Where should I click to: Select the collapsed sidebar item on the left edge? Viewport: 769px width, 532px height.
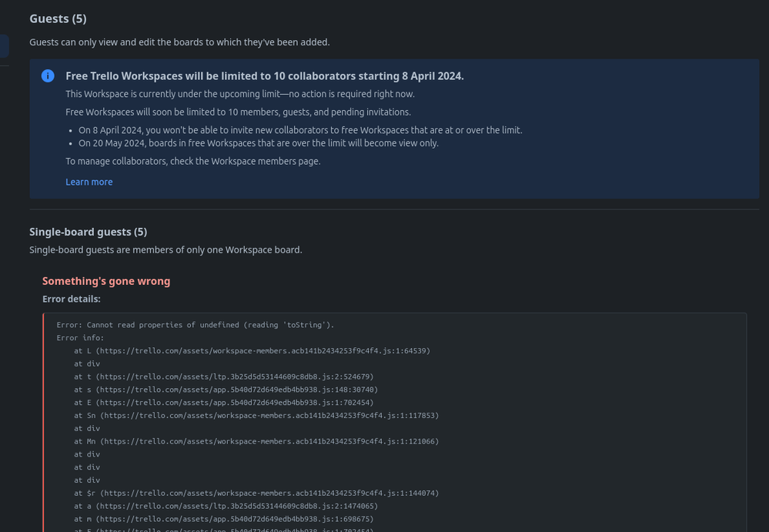point(3,46)
